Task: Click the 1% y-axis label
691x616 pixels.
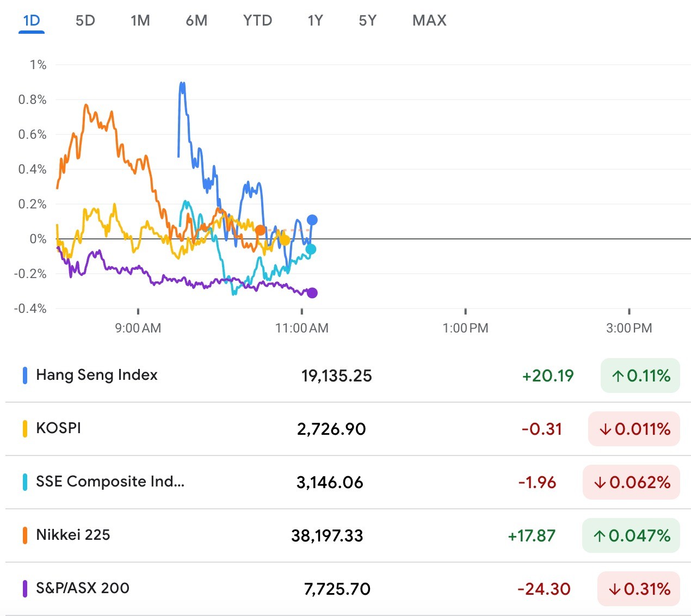Action: [38, 65]
